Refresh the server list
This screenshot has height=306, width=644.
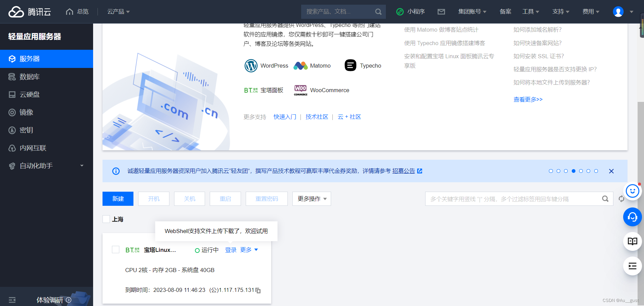coord(621,199)
